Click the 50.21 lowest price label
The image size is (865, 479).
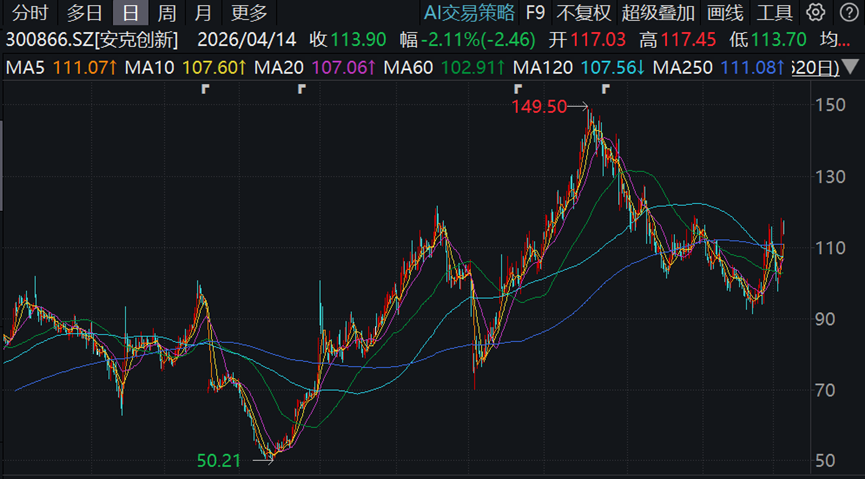point(220,461)
